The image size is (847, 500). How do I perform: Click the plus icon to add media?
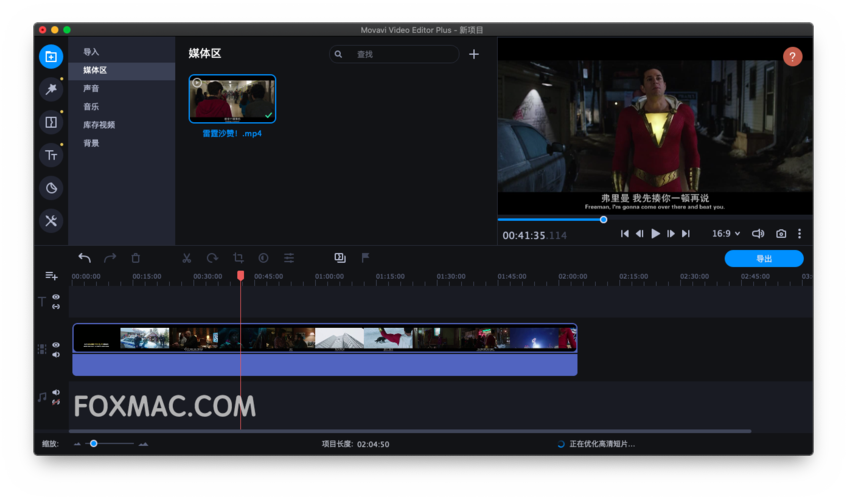point(474,54)
